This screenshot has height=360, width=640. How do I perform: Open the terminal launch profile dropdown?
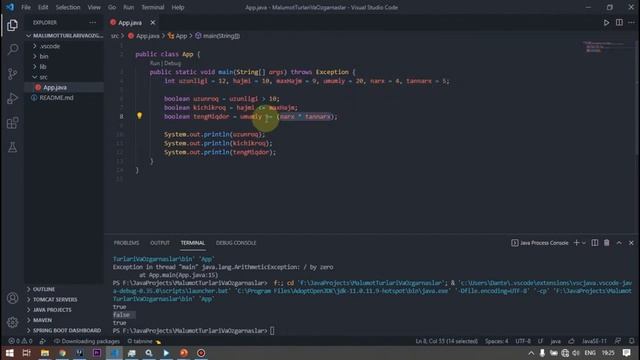point(584,243)
